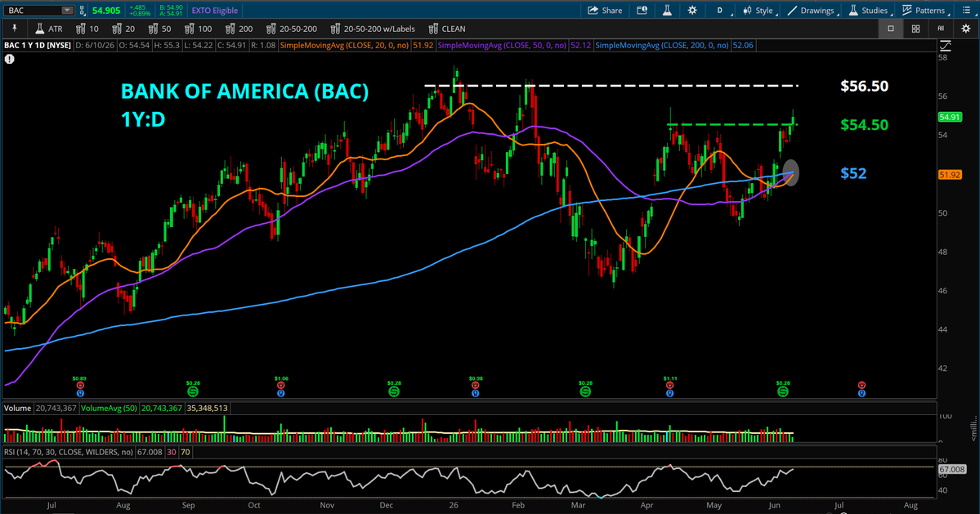
Task: Open the Patterns dropdown menu
Action: tap(925, 11)
